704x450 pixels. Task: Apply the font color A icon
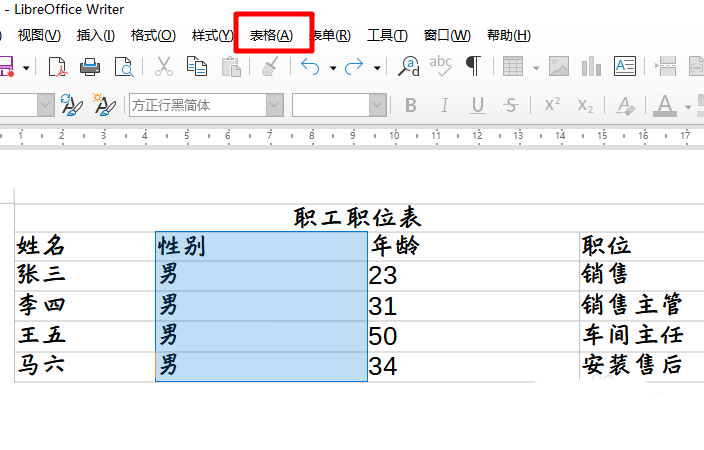tap(664, 106)
